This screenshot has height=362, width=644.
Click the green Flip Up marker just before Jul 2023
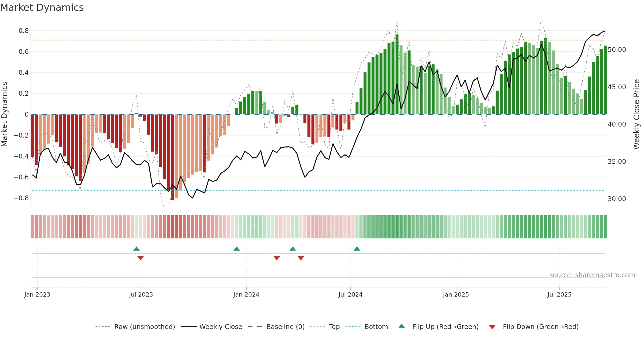pos(137,249)
